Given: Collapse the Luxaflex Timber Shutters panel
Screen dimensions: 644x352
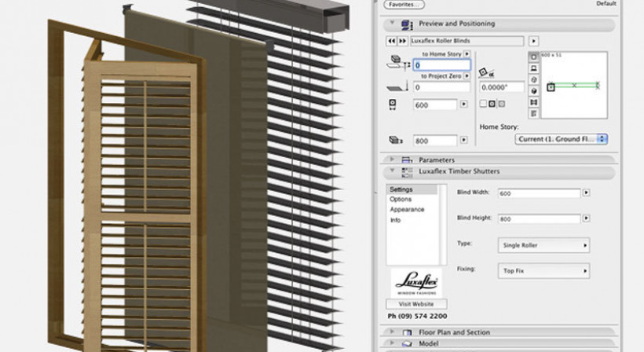Looking at the screenshot, I should [392, 170].
